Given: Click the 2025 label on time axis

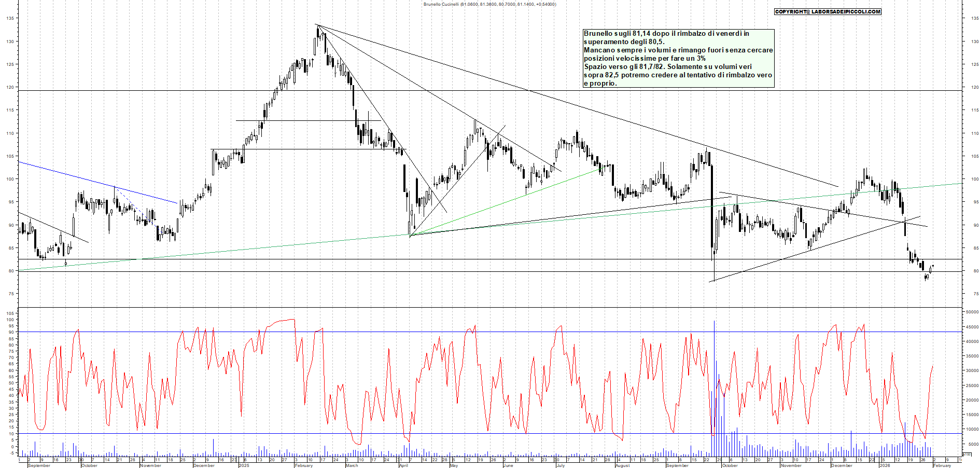Looking at the screenshot, I should pyautogui.click(x=244, y=465).
